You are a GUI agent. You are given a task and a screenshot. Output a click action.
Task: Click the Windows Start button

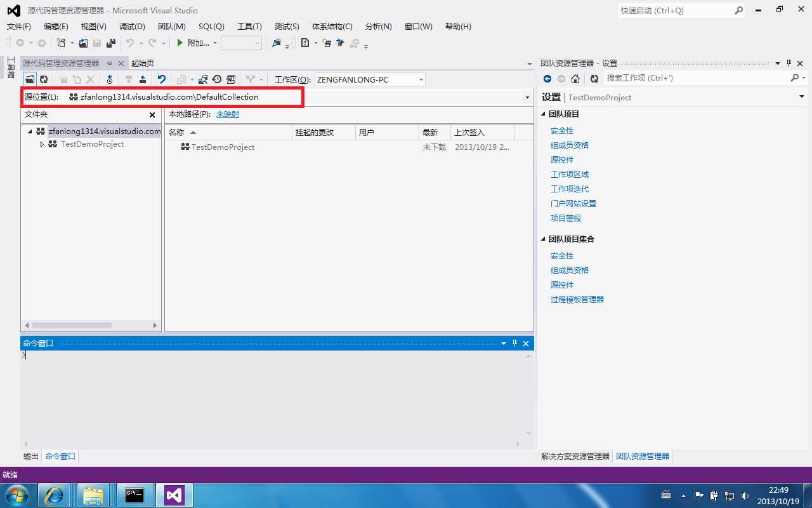[17, 495]
